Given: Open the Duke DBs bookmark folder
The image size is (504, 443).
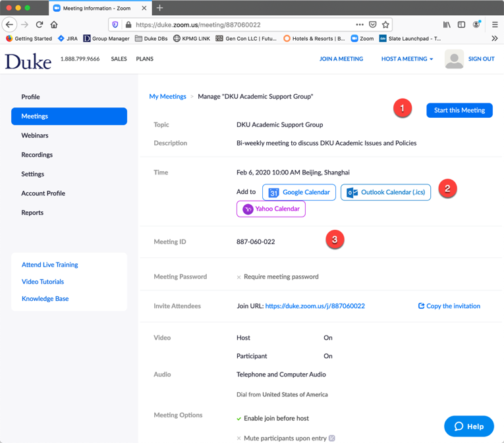Looking at the screenshot, I should (152, 39).
